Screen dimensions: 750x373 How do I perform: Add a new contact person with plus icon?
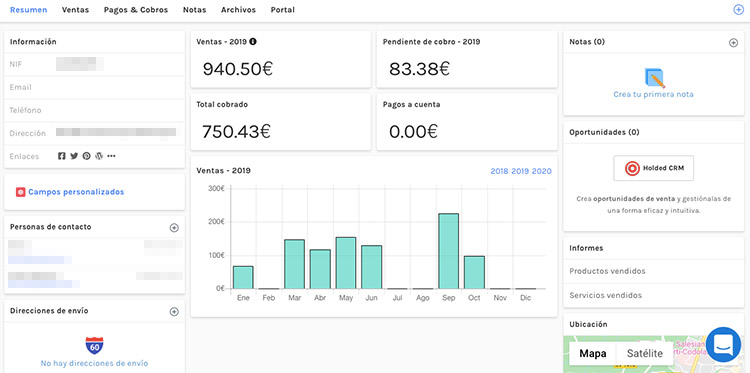[x=174, y=228]
